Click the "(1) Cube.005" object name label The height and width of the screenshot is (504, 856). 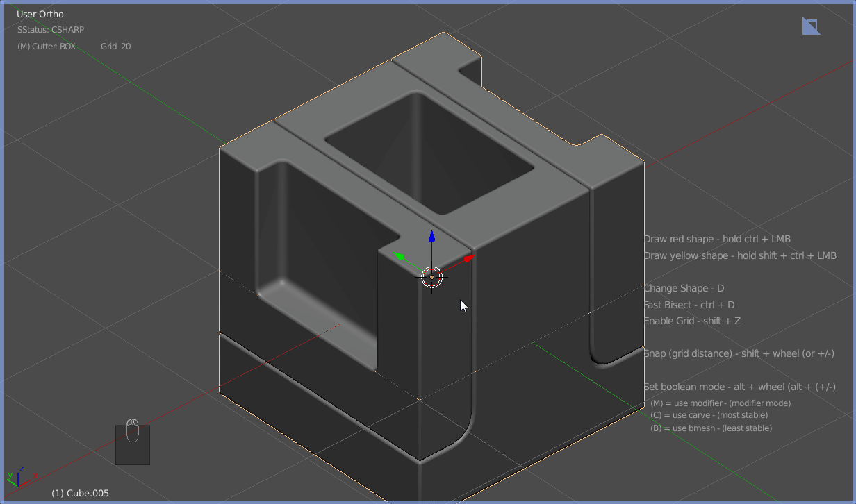coord(80,493)
